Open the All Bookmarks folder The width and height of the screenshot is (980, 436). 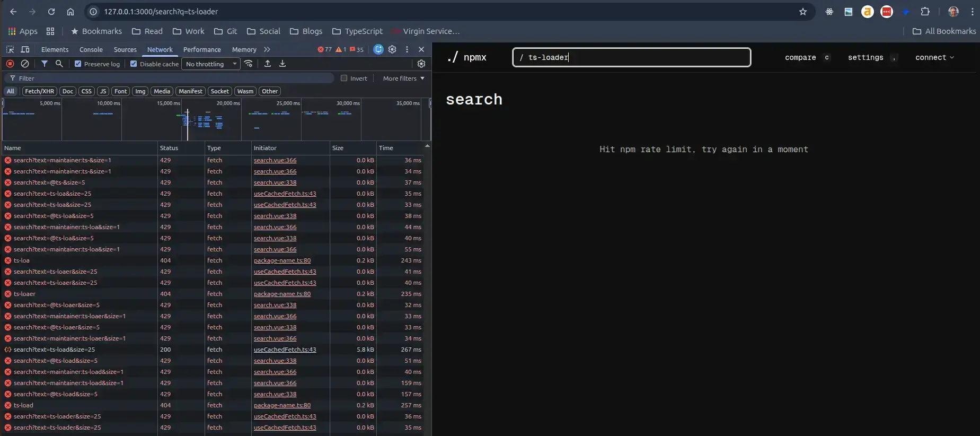tap(944, 31)
